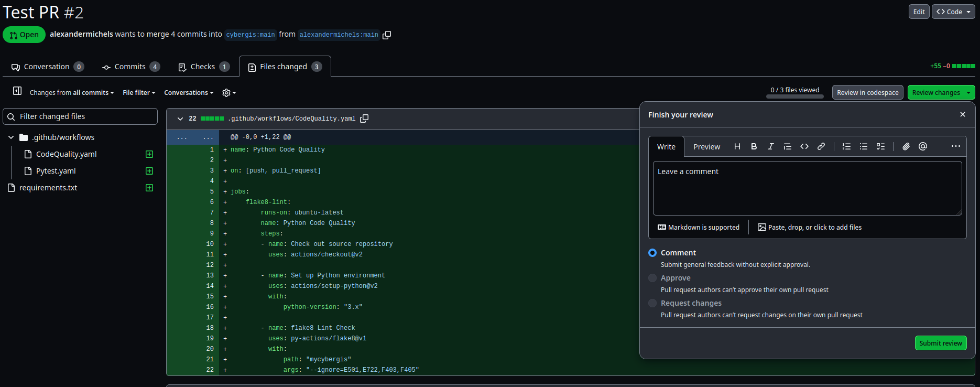Click the Filter changed files field

coord(80,116)
